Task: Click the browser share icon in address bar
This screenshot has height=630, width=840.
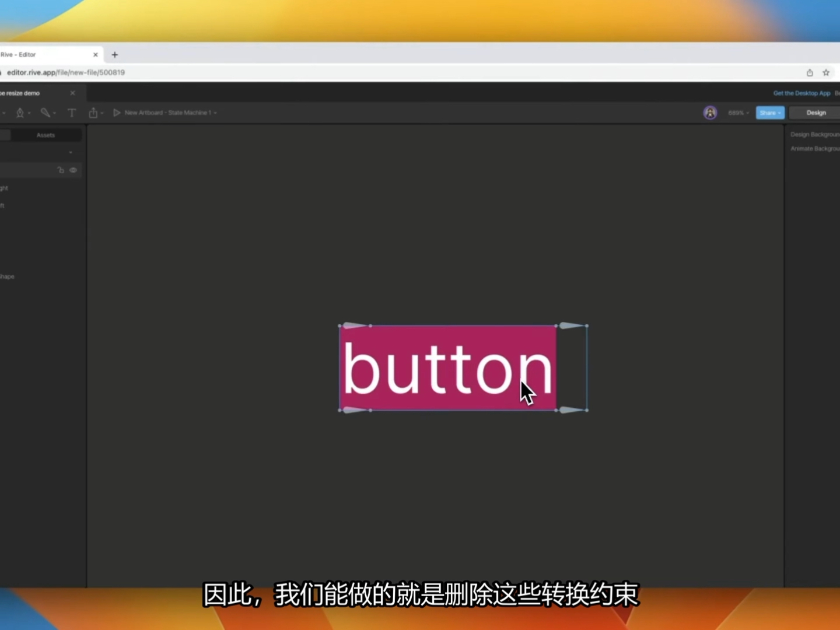Action: click(810, 72)
